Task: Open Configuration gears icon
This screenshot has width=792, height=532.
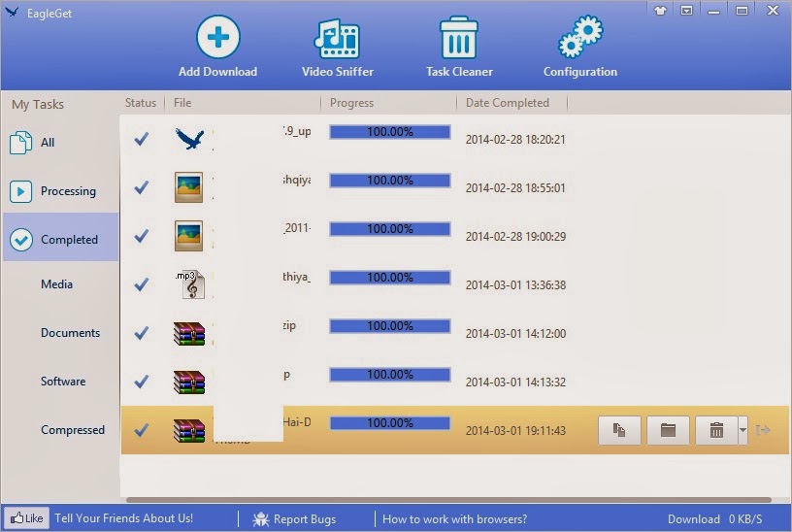Action: pos(580,36)
